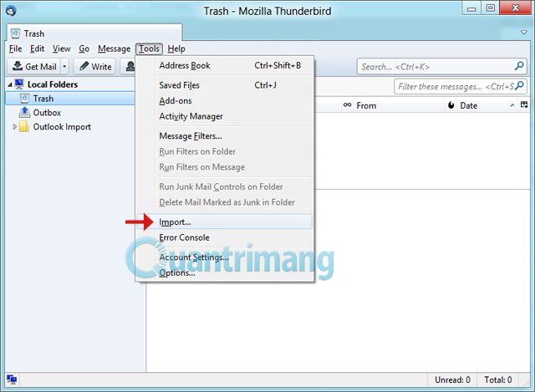Open the Message menu

point(114,48)
